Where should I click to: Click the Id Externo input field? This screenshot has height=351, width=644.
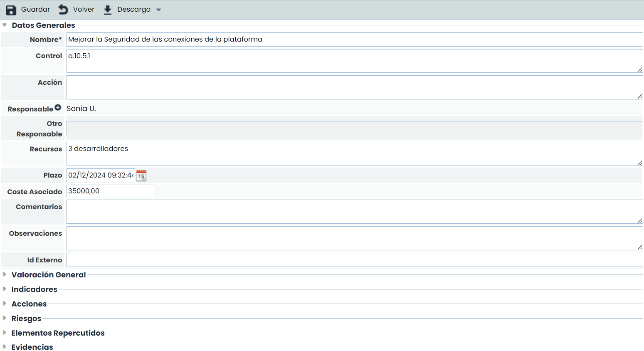354,260
